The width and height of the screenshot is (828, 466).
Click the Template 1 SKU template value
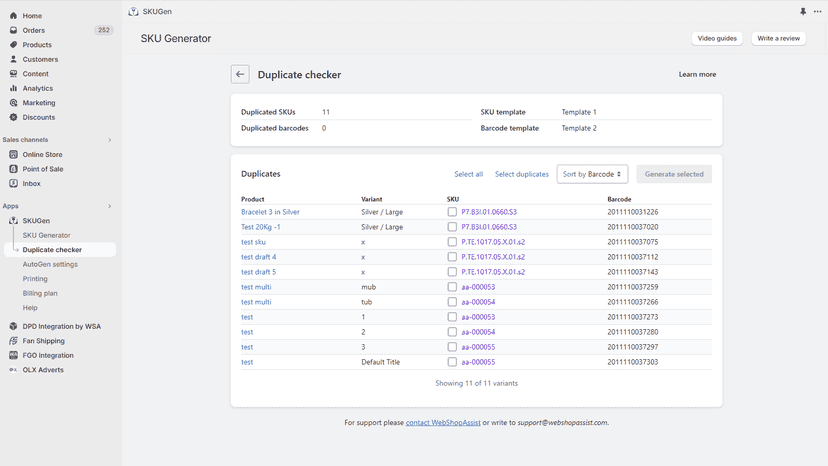click(579, 112)
